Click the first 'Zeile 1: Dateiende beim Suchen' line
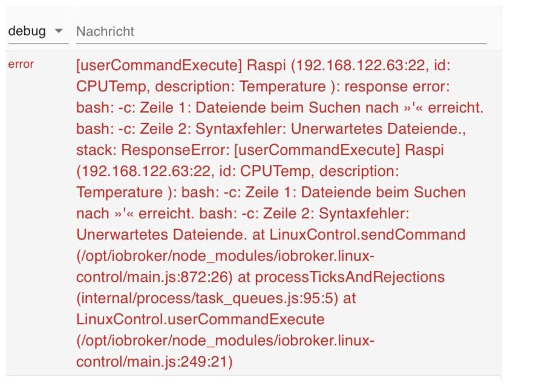559x392 pixels. 279,108
